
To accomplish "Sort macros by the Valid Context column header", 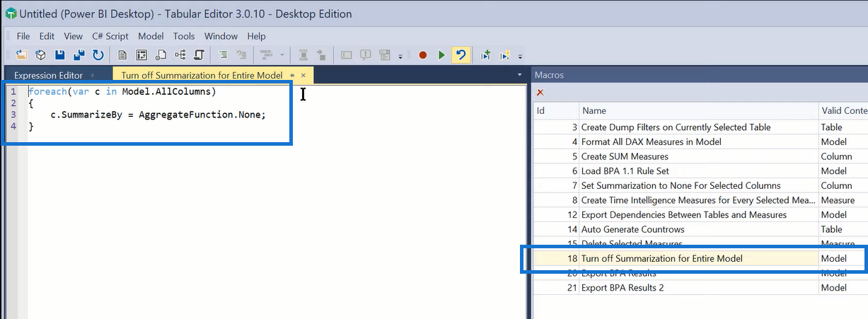I will pos(843,110).
